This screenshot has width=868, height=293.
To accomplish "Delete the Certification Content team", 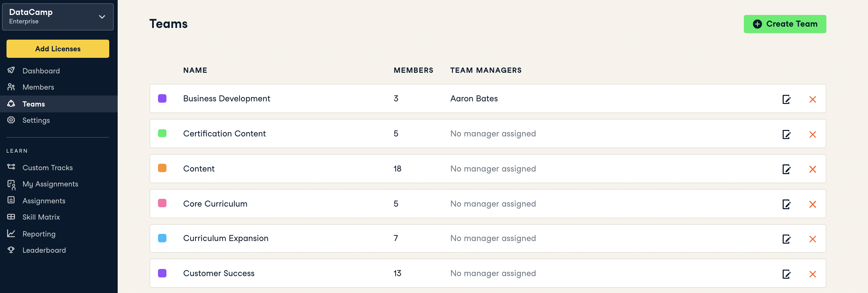I will click(x=812, y=134).
